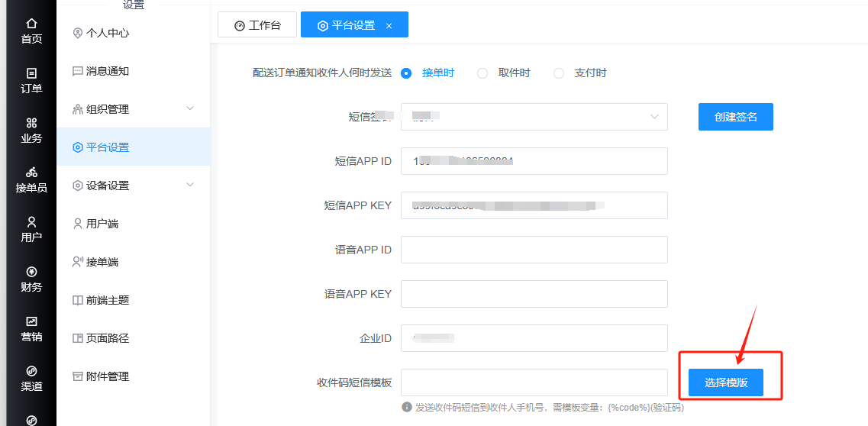The height and width of the screenshot is (426, 868).
Task: Select the 接单时 radio option
Action: click(407, 73)
